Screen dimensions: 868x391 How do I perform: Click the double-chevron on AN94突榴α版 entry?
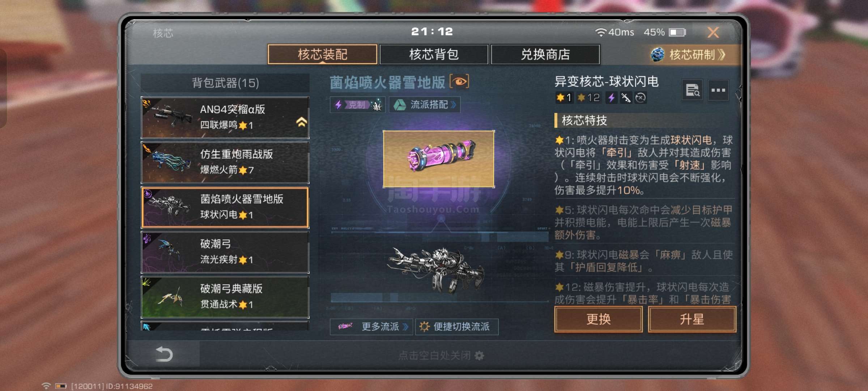coord(302,122)
